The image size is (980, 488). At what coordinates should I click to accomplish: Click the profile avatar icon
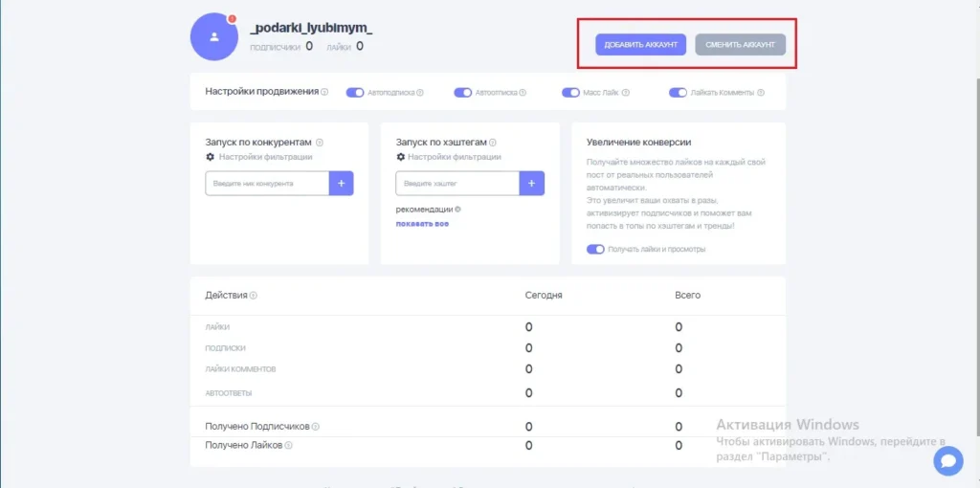(214, 37)
